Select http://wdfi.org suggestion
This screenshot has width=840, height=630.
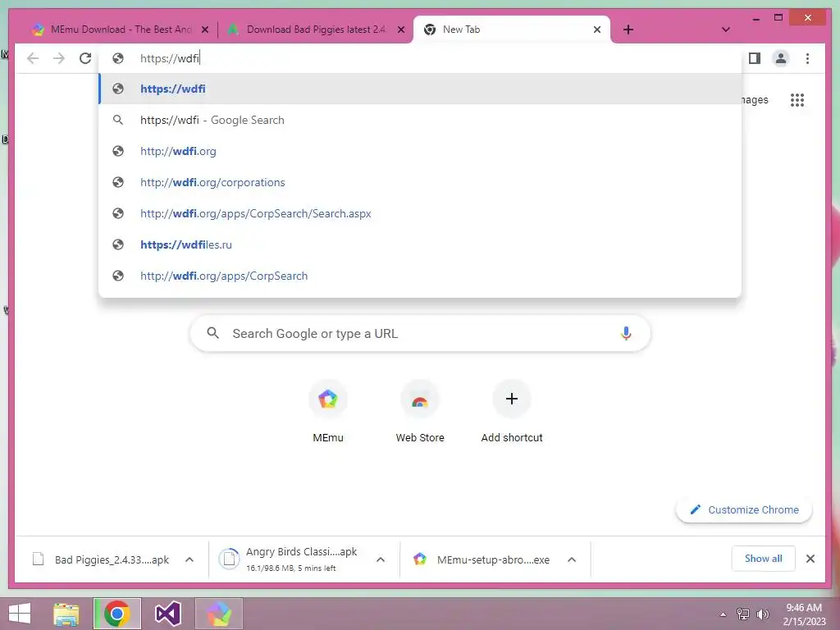tap(420, 151)
